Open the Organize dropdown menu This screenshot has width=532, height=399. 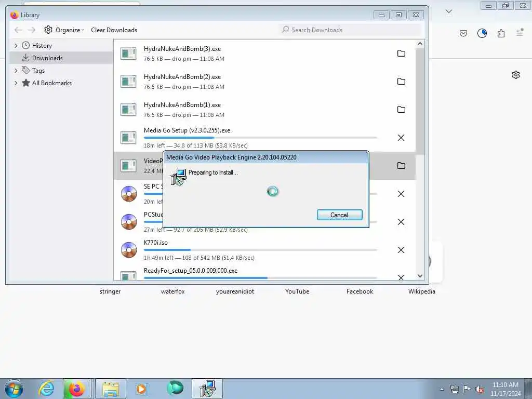[x=64, y=30]
